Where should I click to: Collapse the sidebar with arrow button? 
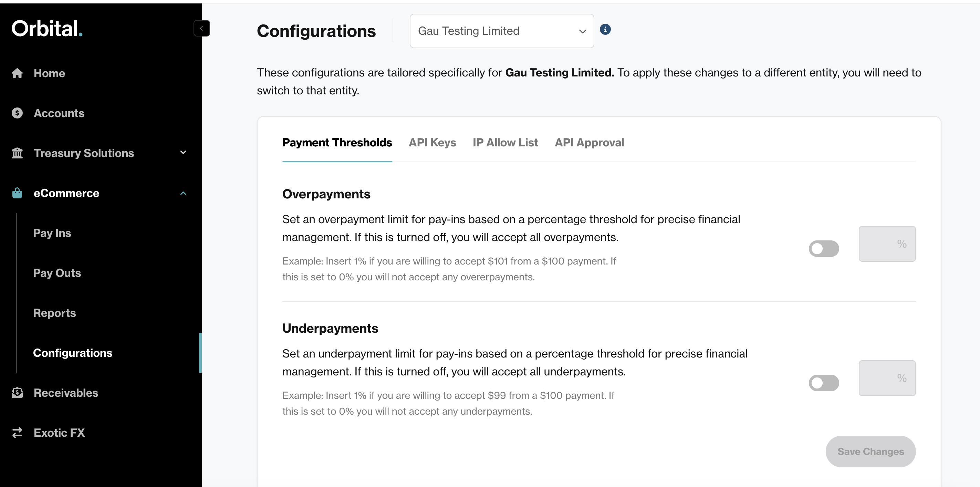point(202,28)
